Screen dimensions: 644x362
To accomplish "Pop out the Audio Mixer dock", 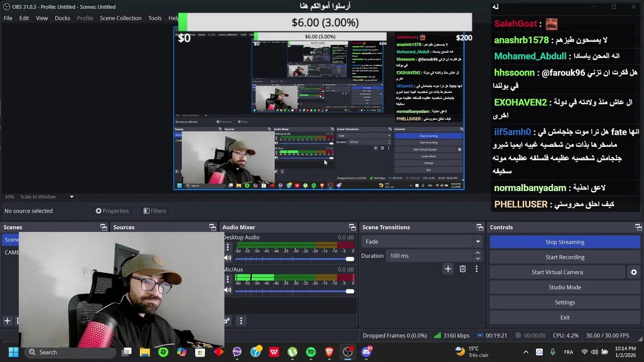I will [x=352, y=227].
